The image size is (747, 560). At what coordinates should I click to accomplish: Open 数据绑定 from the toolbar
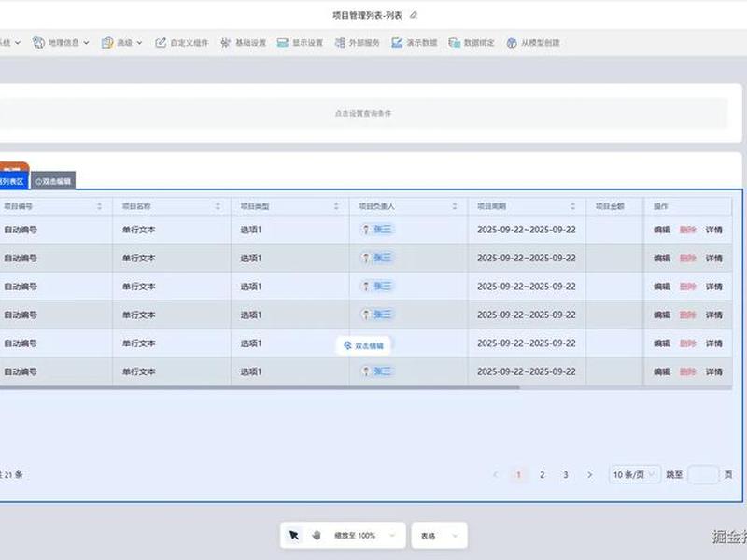[472, 42]
